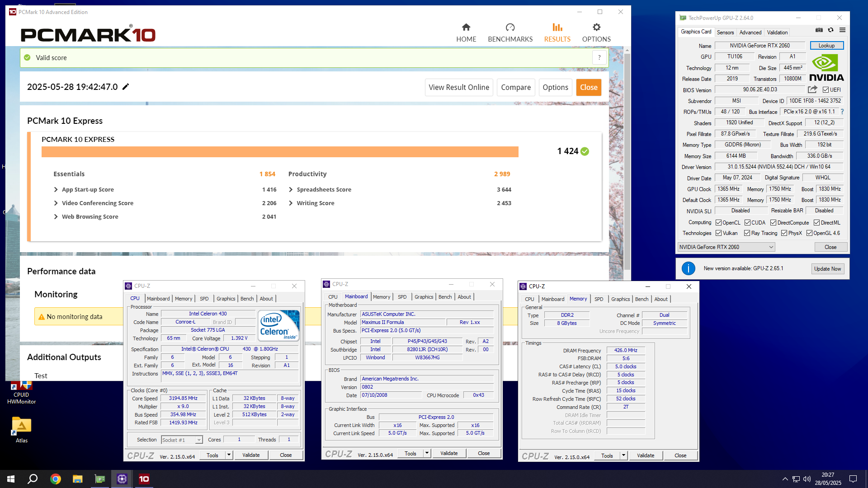Toggle the Vulkan checkbox

click(718, 233)
